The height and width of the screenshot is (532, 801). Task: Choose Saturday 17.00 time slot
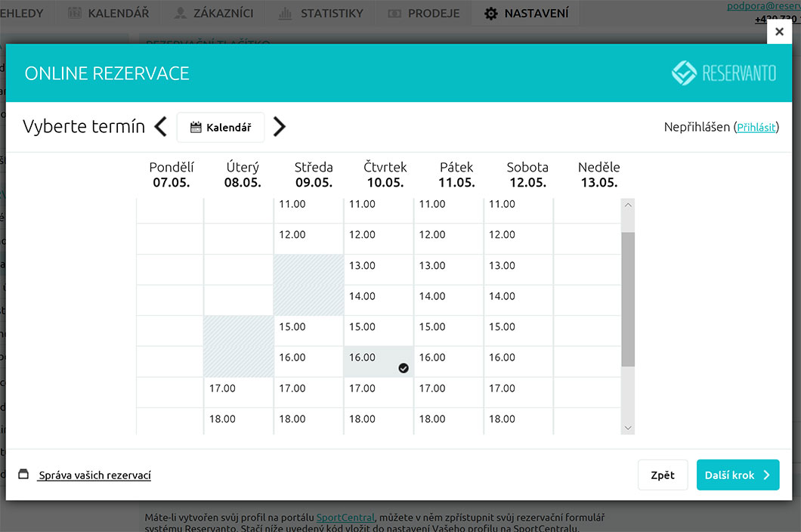tap(518, 391)
